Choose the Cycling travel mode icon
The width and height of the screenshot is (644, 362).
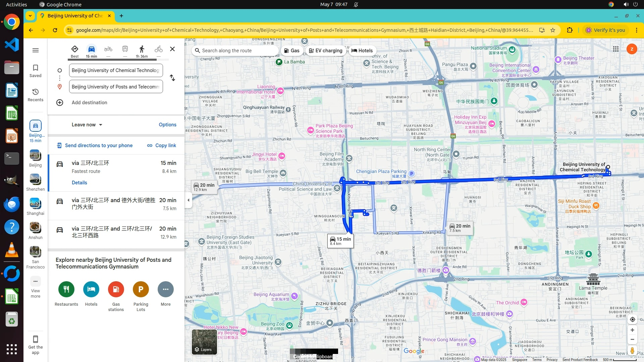tap(158, 49)
